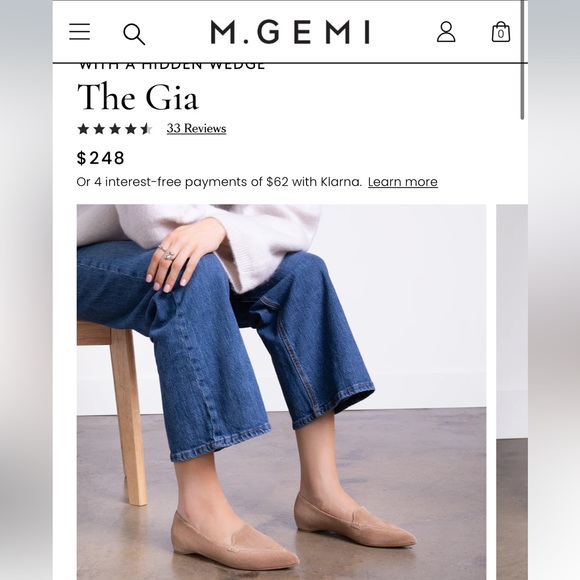This screenshot has height=580, width=580.
Task: Open the search magnifier
Action: pyautogui.click(x=134, y=34)
